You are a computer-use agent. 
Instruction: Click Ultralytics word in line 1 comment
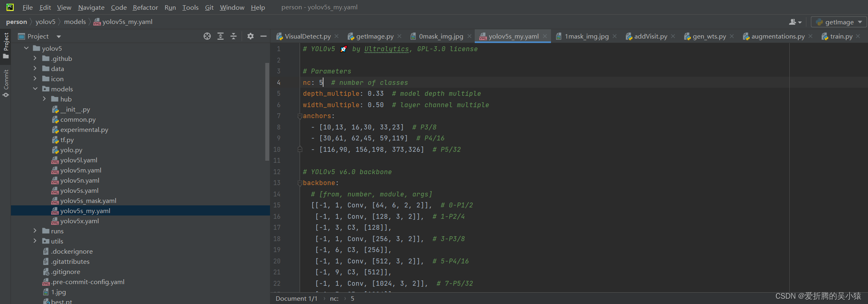[x=386, y=49]
